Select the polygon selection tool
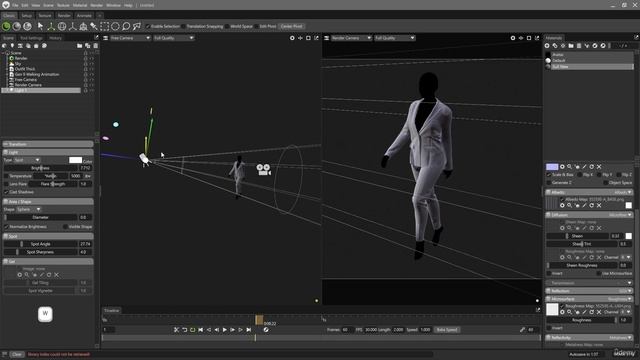This screenshot has width=640, height=360. pyautogui.click(x=137, y=27)
